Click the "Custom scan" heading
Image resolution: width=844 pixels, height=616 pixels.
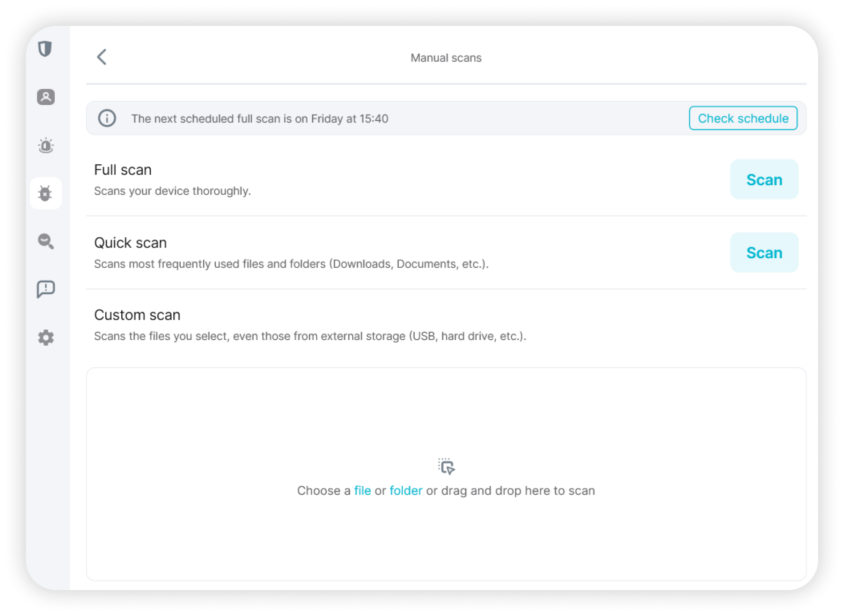[x=137, y=315]
